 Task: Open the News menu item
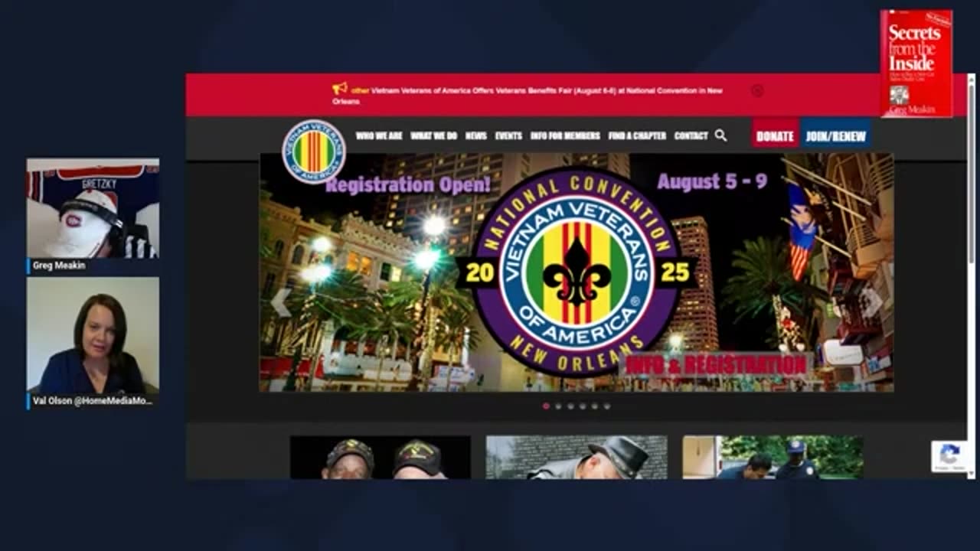click(x=475, y=135)
